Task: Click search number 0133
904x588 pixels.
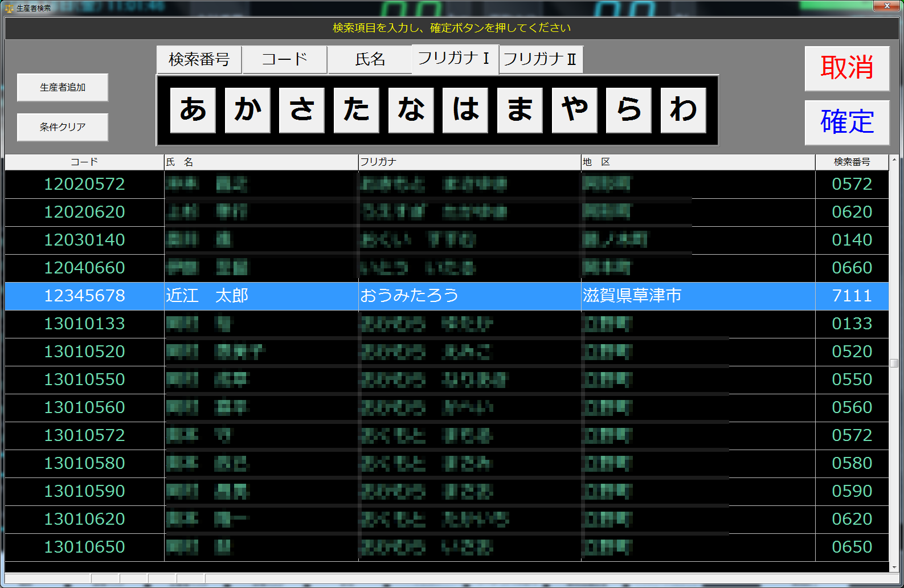Action: point(852,324)
